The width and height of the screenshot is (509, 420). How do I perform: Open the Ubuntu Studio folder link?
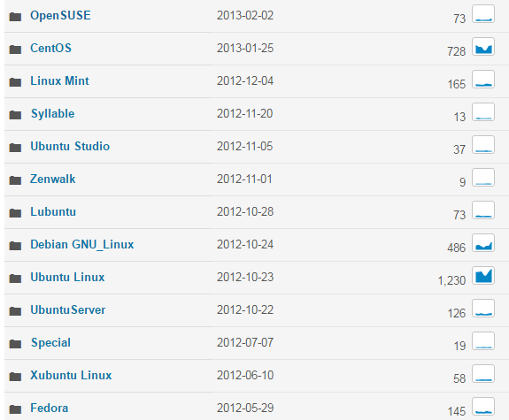[x=70, y=146]
